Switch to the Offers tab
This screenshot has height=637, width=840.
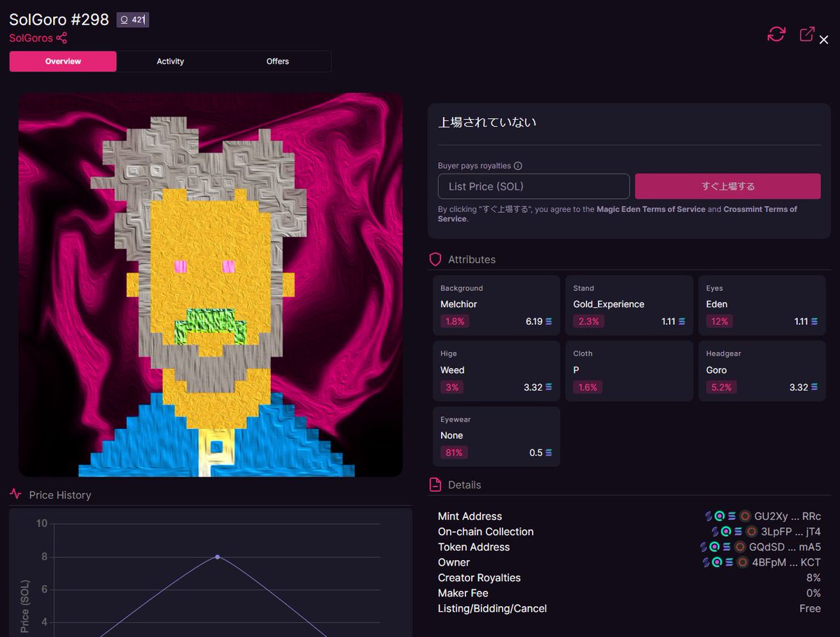(278, 62)
